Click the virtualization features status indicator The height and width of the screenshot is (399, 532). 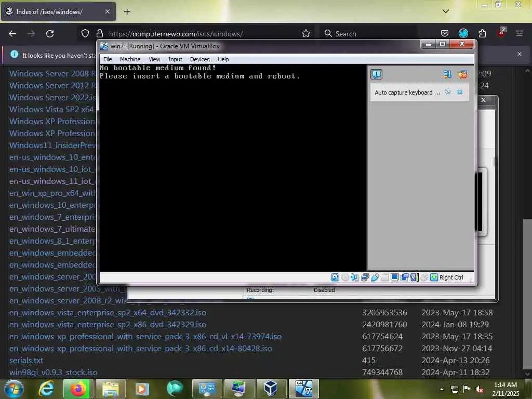(414, 277)
